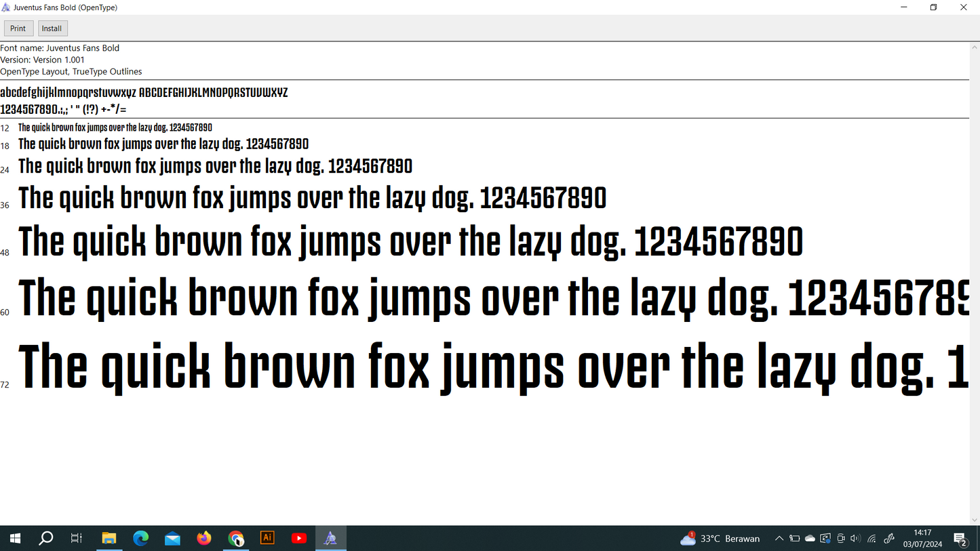The image size is (980, 551).
Task: Click the Print button
Action: pyautogui.click(x=18, y=28)
